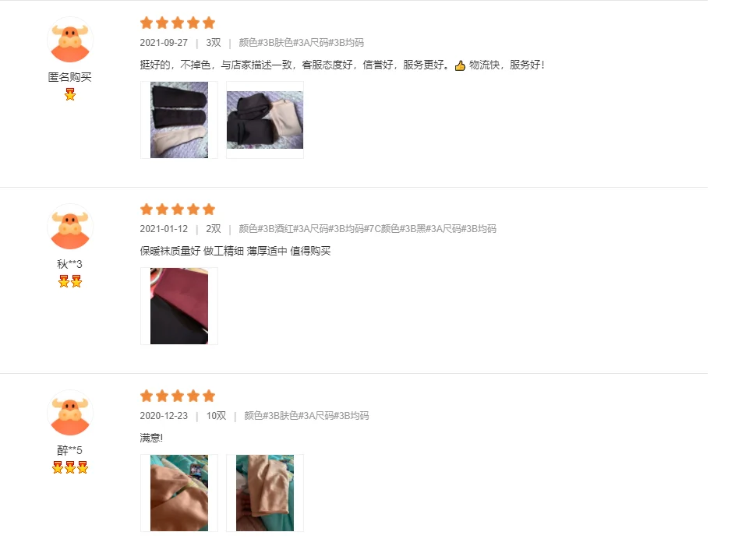This screenshot has width=735, height=560.
Task: Click the star rating of 2021-01-12 review
Action: pos(178,209)
